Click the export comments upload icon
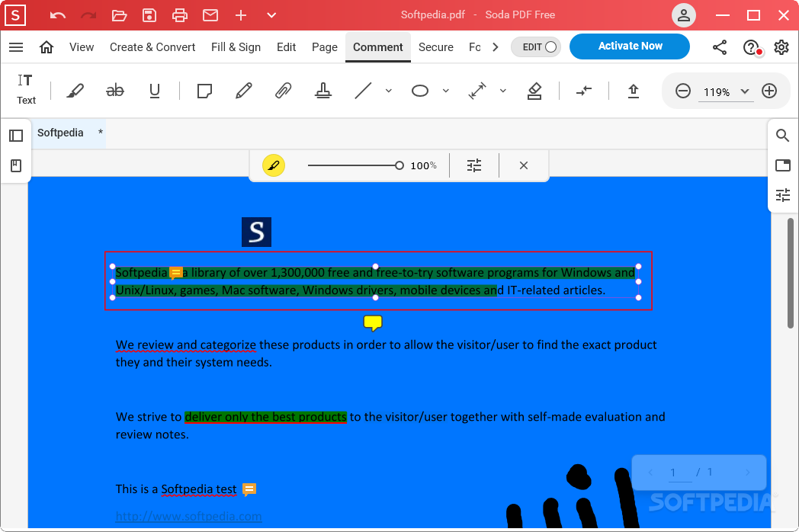Viewport: 799px width, 532px height. [x=634, y=91]
